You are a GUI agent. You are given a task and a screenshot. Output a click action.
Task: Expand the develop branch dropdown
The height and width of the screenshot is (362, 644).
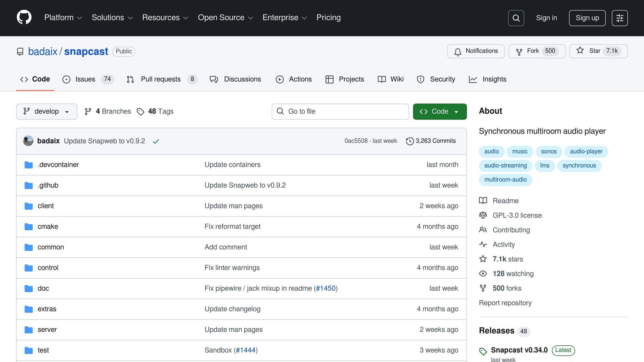[x=47, y=112]
